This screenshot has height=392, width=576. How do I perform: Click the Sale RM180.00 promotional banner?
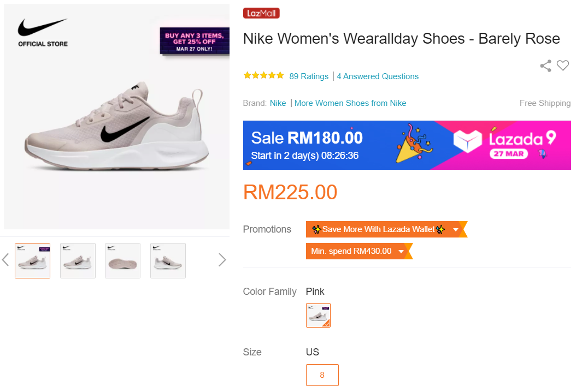pyautogui.click(x=328, y=145)
